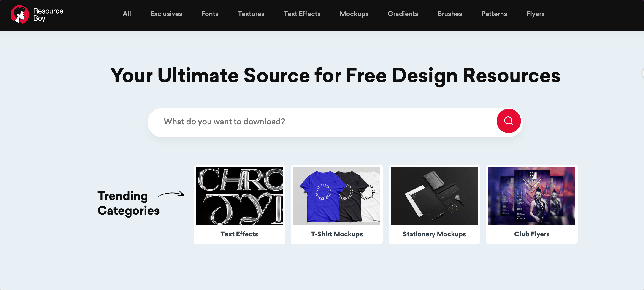Click the T-Shirt Mockups preview image
This screenshot has height=290, width=644.
point(336,196)
